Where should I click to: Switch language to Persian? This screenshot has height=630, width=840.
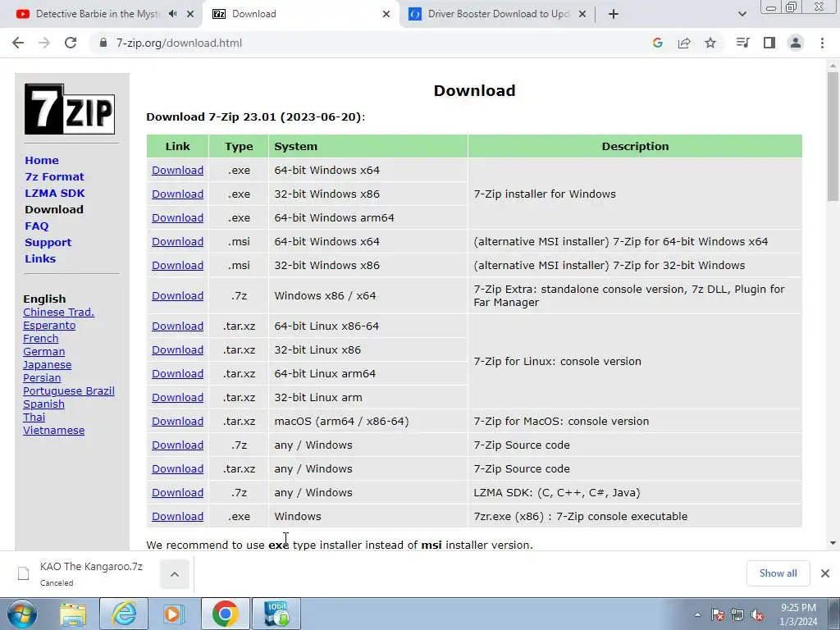click(x=42, y=377)
